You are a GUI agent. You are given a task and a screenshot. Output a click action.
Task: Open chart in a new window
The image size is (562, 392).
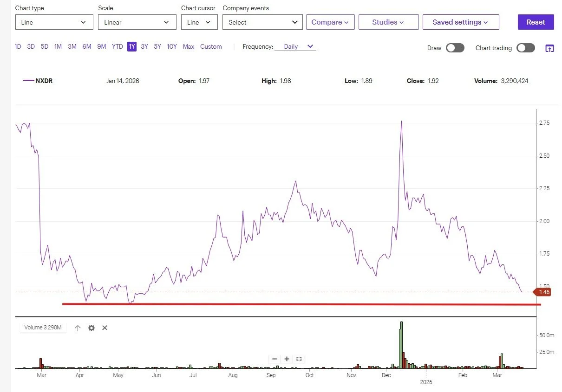point(550,48)
